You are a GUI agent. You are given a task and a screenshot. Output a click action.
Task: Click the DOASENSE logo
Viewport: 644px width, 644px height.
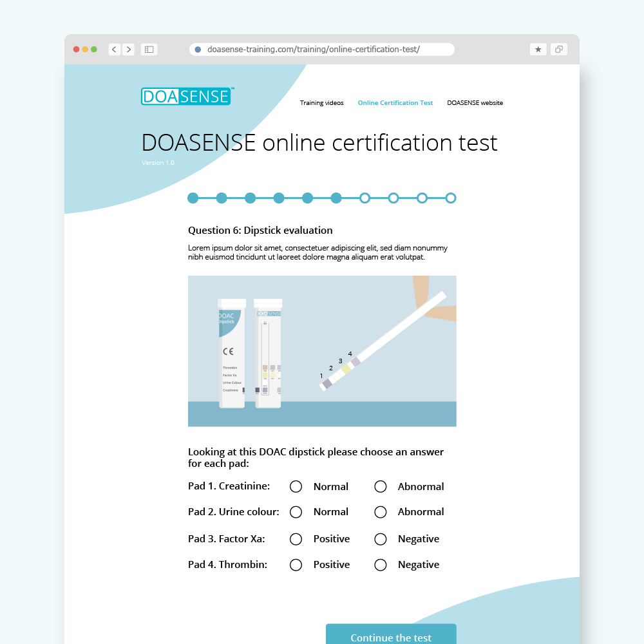pos(187,96)
